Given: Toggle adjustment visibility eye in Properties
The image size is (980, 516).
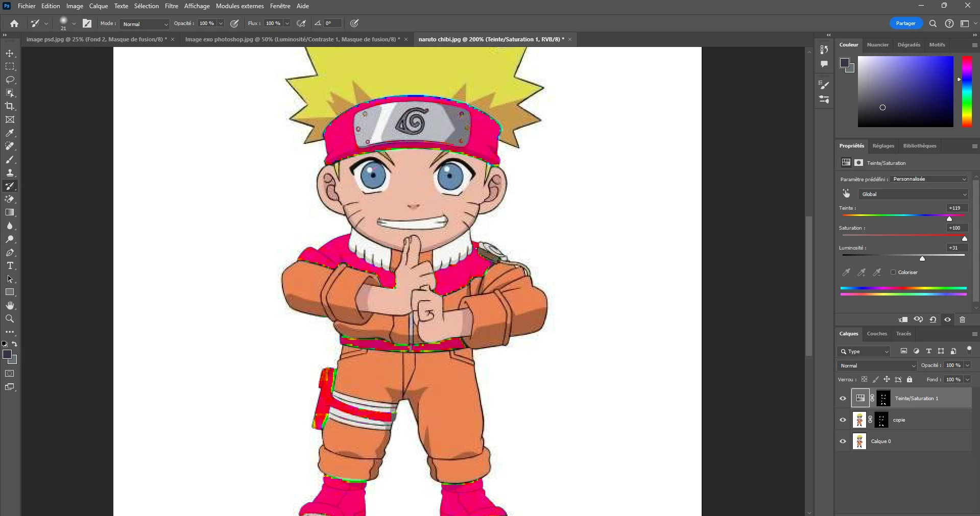Looking at the screenshot, I should 948,320.
